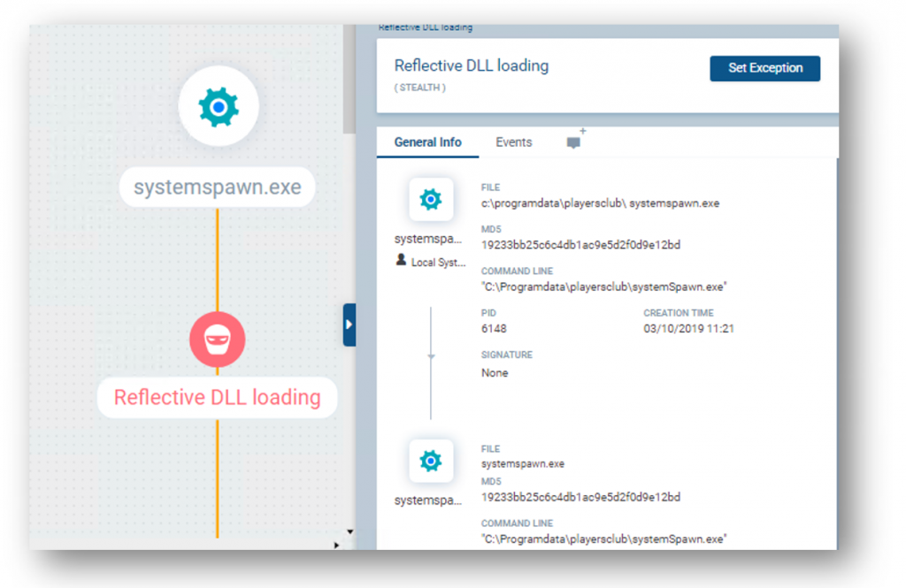Click the systemspawn.exe gear icon in graph
Screen dimensions: 906x588
[x=218, y=107]
